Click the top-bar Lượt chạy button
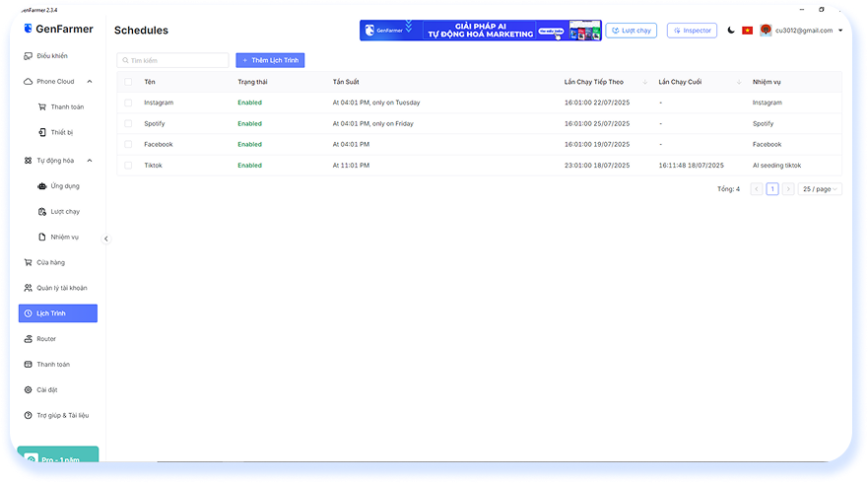The width and height of the screenshot is (868, 483). tap(632, 31)
